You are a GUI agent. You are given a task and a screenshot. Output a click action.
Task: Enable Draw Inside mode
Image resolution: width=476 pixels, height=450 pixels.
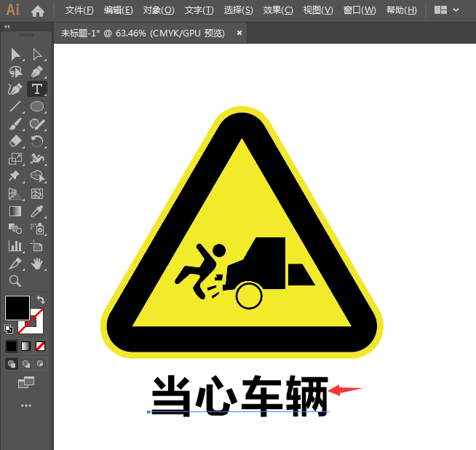pos(40,364)
